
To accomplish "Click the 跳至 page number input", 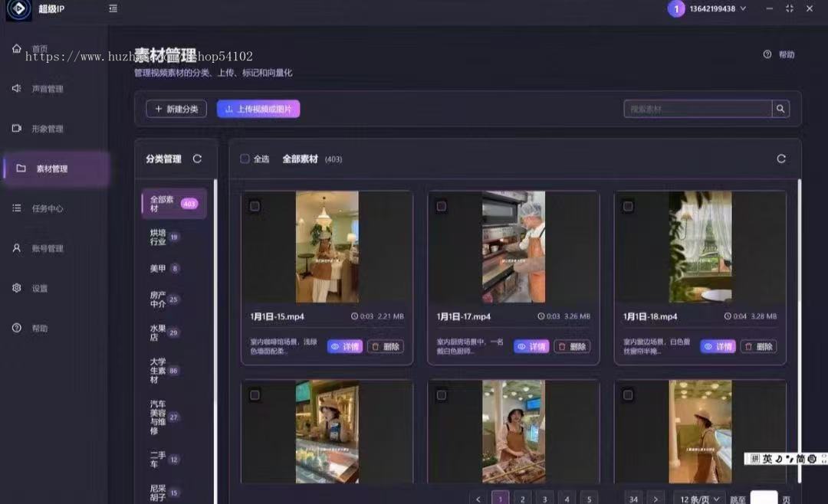I will coord(764,498).
